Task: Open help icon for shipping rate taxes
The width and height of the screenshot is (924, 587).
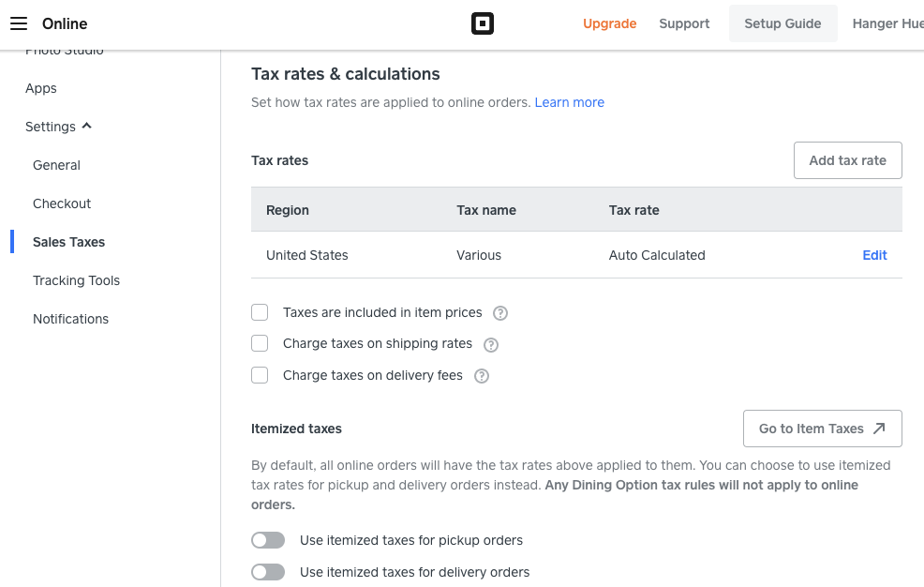Action: coord(491,344)
